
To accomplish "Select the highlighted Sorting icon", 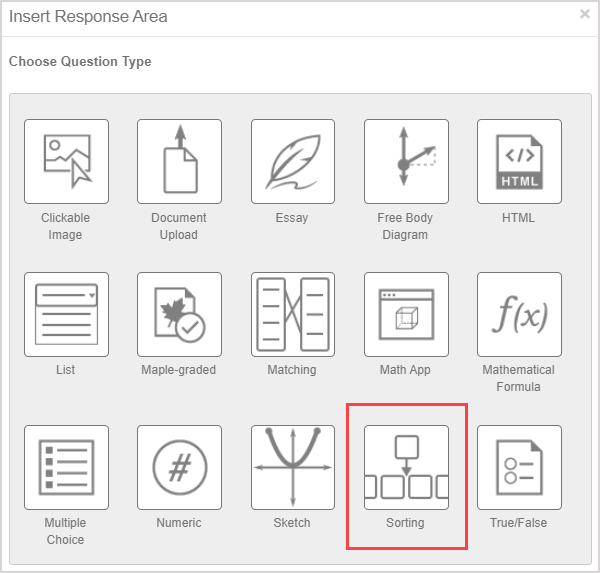I will (406, 467).
